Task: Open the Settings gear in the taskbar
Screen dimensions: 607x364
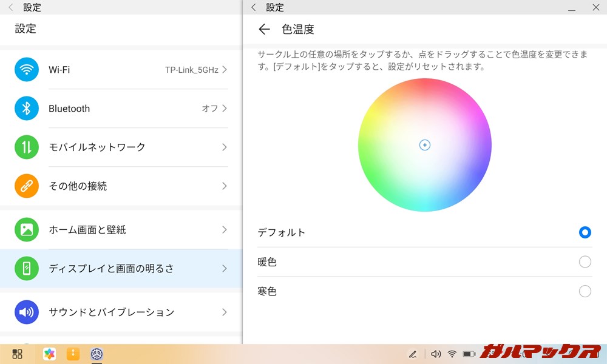Action: pos(97,354)
